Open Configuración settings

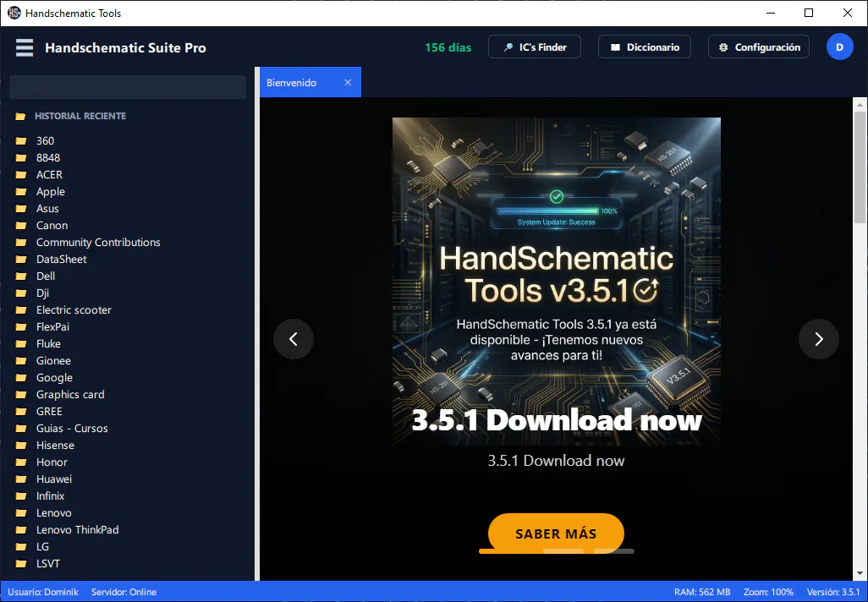point(758,47)
